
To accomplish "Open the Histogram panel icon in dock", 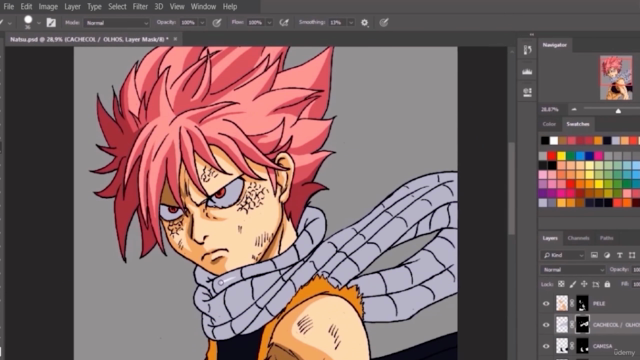I will point(527,71).
